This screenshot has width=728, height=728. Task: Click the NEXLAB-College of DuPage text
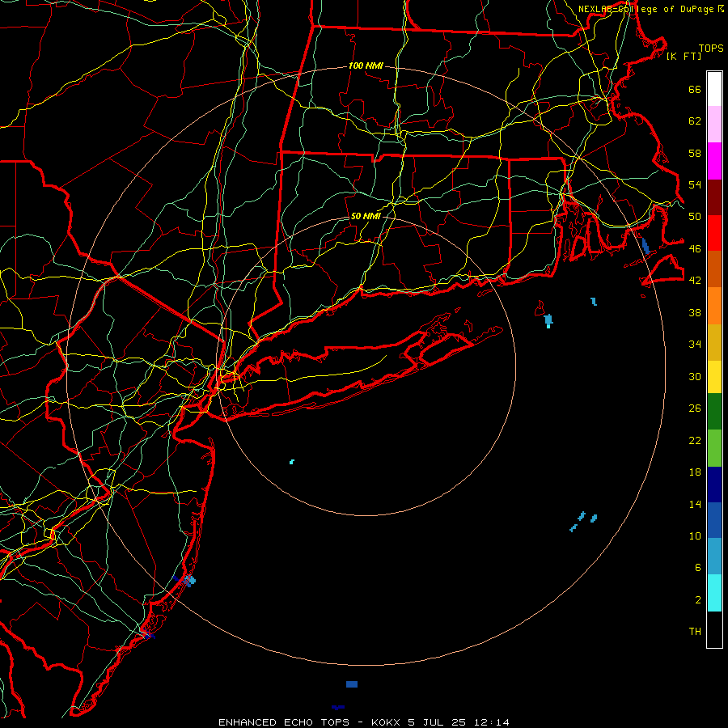645,9
